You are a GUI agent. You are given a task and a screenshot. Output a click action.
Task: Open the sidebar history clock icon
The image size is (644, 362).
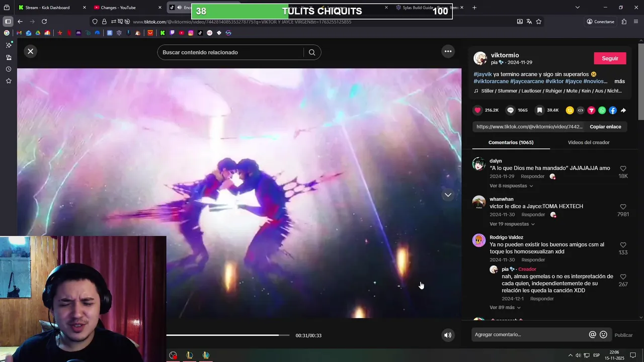(9, 69)
